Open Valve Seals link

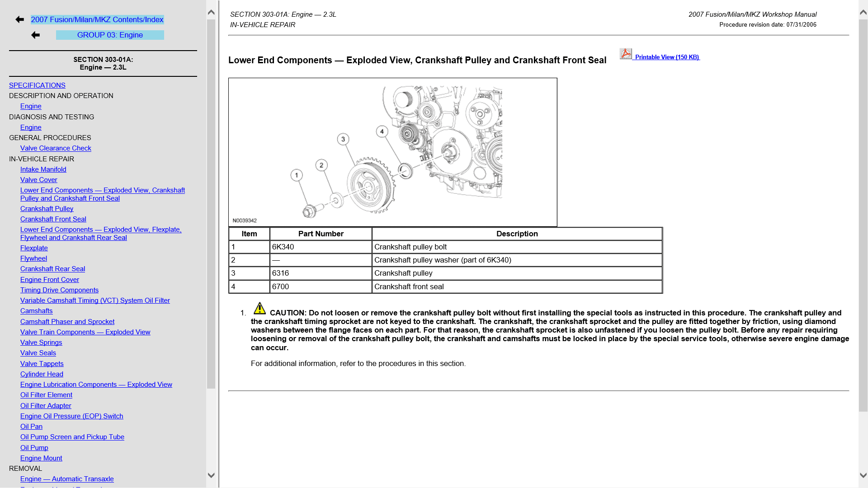pos(38,353)
